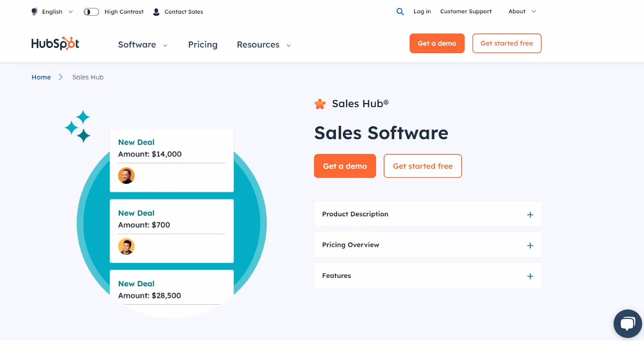Viewport: 644px width, 341px height.
Task: Click the globe language icon
Action: (34, 12)
